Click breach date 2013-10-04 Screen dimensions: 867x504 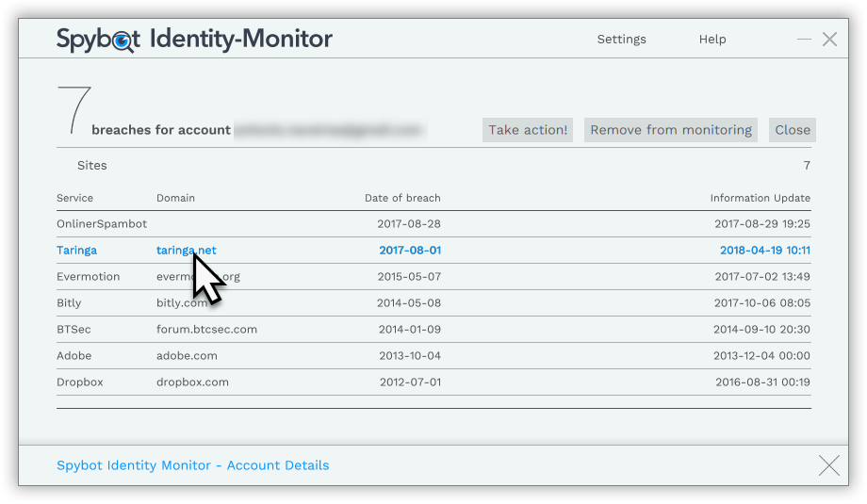click(x=410, y=356)
